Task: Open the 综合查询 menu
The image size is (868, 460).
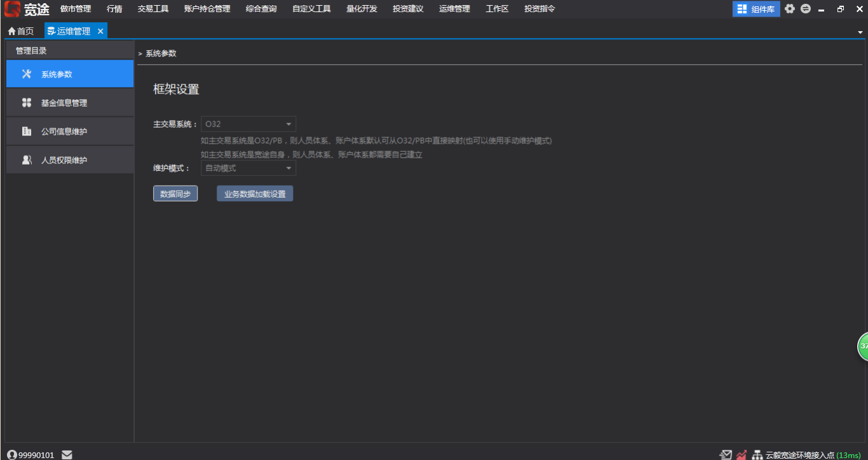Action: (x=261, y=9)
